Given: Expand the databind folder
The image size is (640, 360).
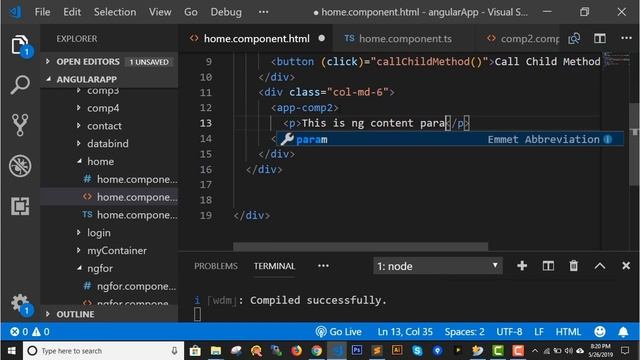Looking at the screenshot, I should tap(107, 144).
